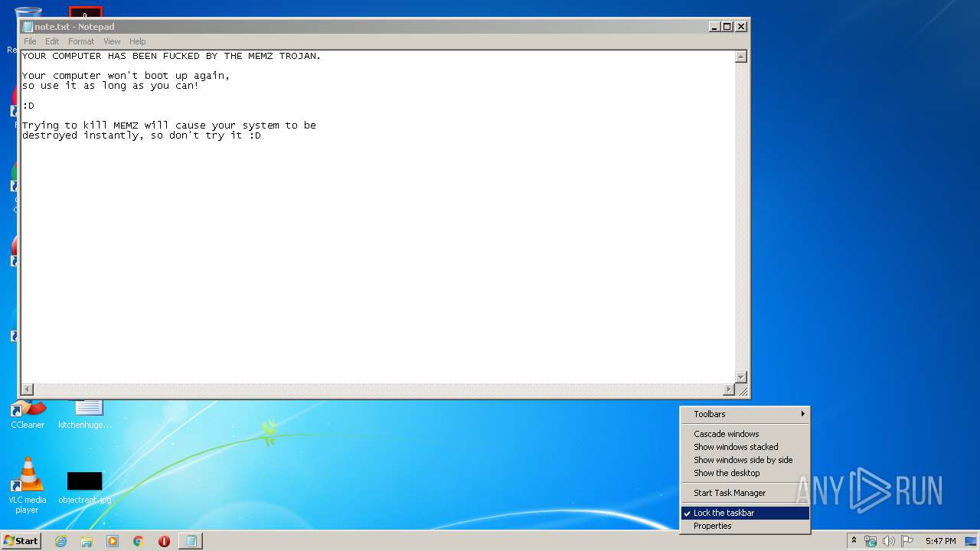Open Notepad View menu
The width and height of the screenshot is (980, 551).
[112, 41]
